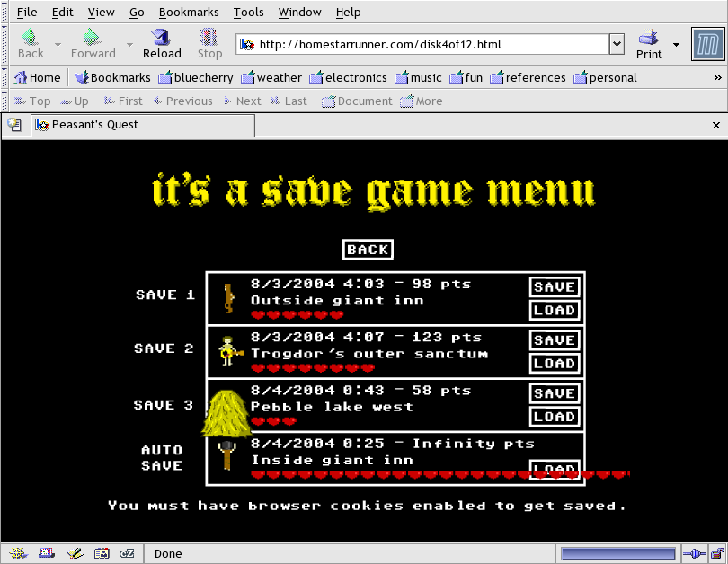Open the Go menu
The width and height of the screenshot is (728, 564).
[x=137, y=12]
